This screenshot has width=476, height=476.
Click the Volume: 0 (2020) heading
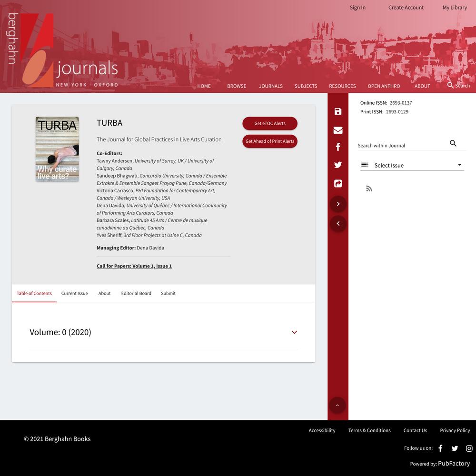60,332
